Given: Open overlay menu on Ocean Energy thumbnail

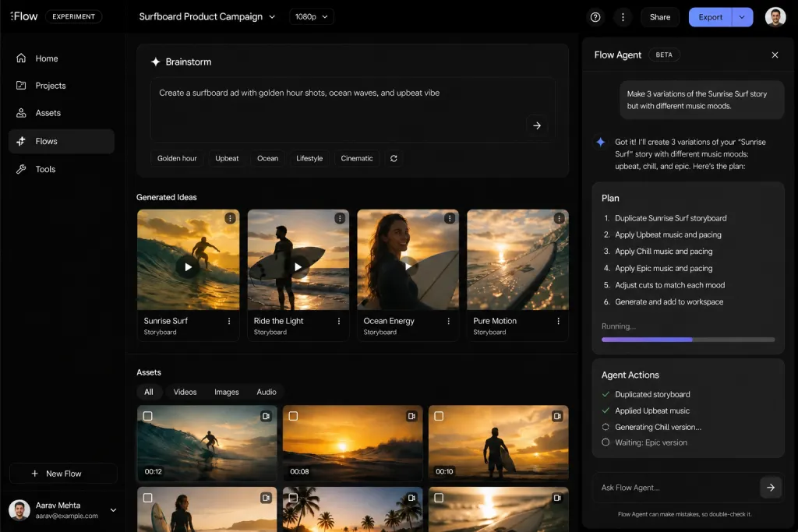Looking at the screenshot, I should point(450,218).
